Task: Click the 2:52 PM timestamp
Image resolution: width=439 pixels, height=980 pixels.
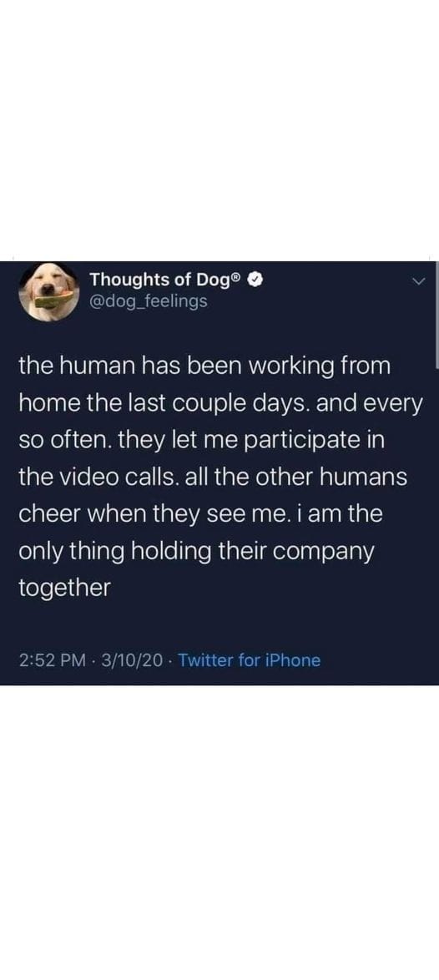Action: coord(51,660)
